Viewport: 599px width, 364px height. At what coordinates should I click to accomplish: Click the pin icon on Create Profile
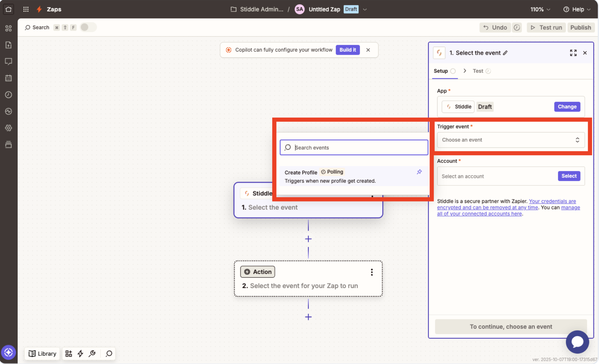tap(419, 172)
